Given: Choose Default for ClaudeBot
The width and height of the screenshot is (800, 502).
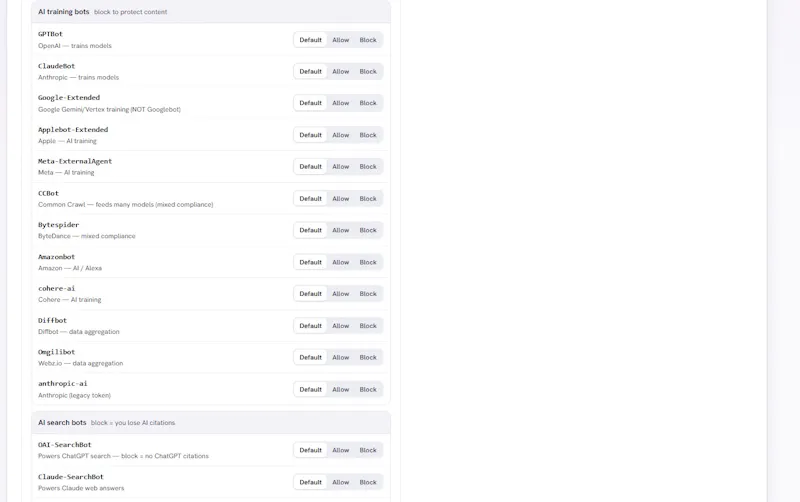Looking at the screenshot, I should click(310, 71).
